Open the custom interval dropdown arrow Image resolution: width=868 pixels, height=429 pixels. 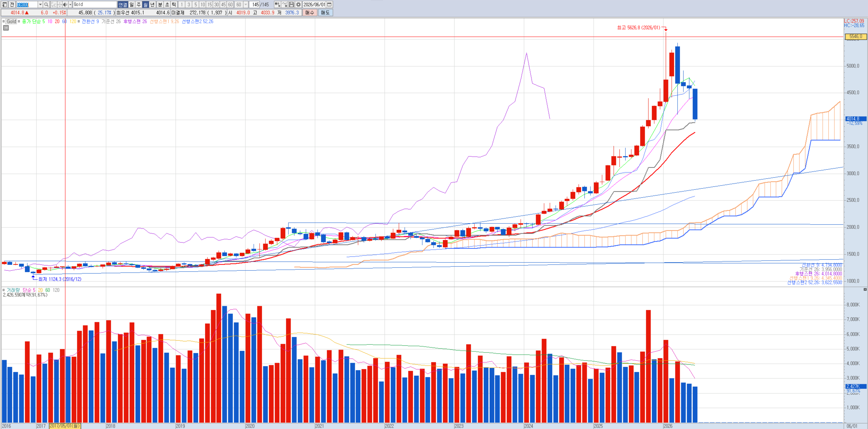pos(246,4)
